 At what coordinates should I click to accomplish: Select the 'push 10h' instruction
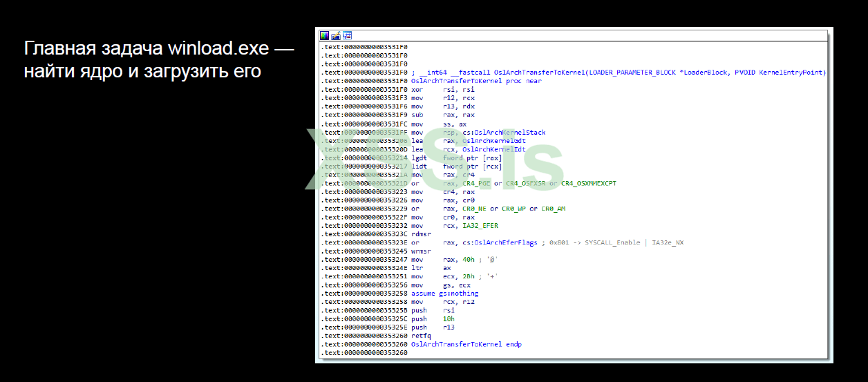(434, 319)
